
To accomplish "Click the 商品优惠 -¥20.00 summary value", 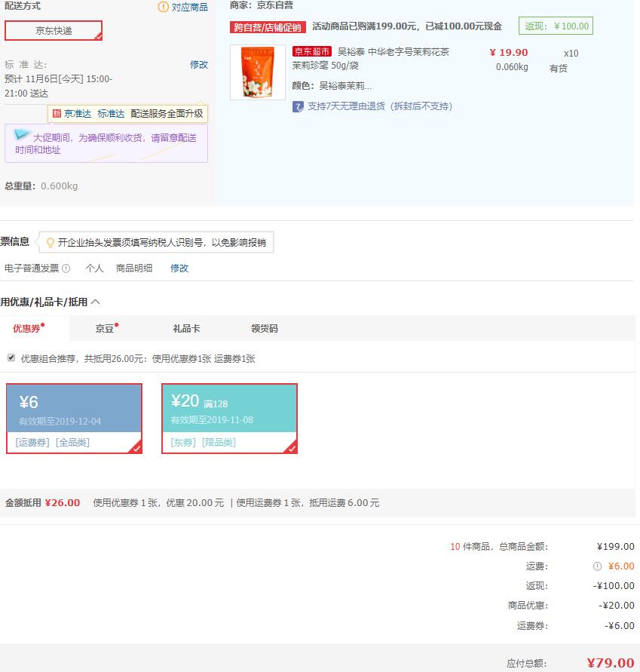I will click(617, 605).
